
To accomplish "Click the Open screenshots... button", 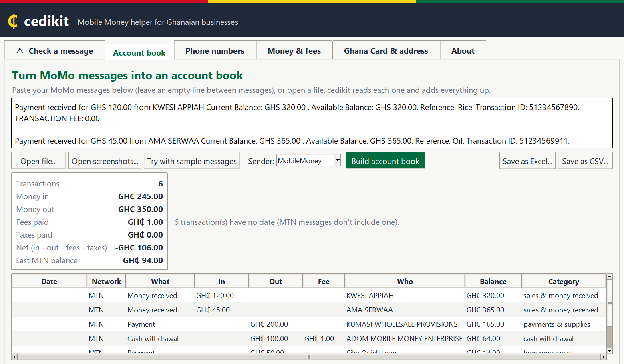I will click(x=105, y=161).
